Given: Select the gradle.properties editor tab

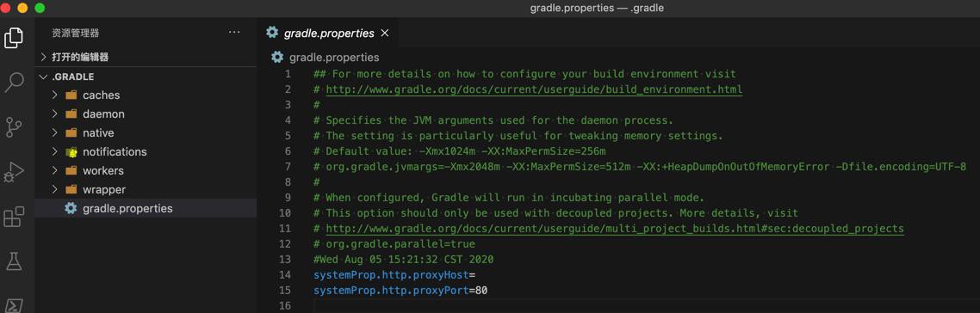Looking at the screenshot, I should [x=327, y=33].
